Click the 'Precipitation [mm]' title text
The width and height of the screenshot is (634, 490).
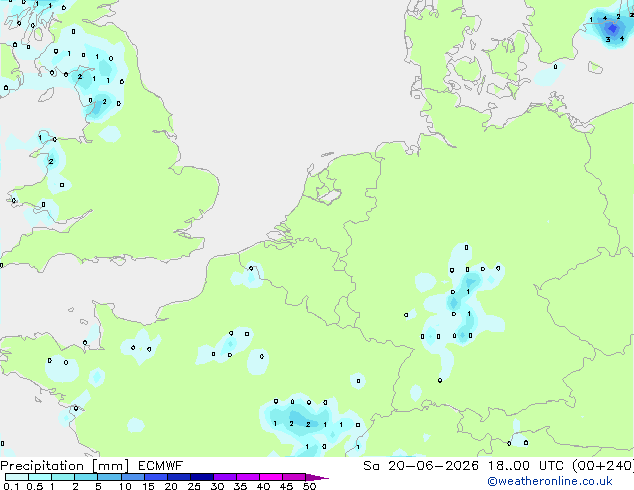tap(65, 466)
